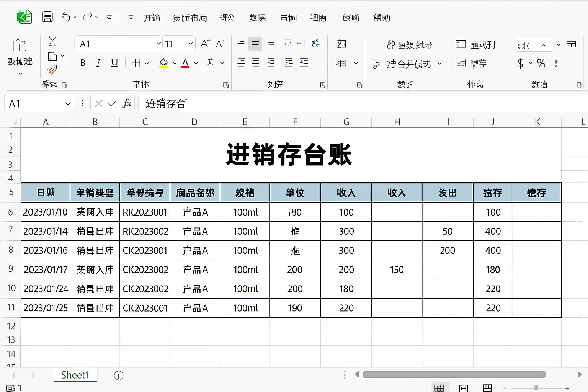Viewport: 588px width, 392px height.
Task: Click the Increase Font Size icon
Action: click(x=206, y=44)
